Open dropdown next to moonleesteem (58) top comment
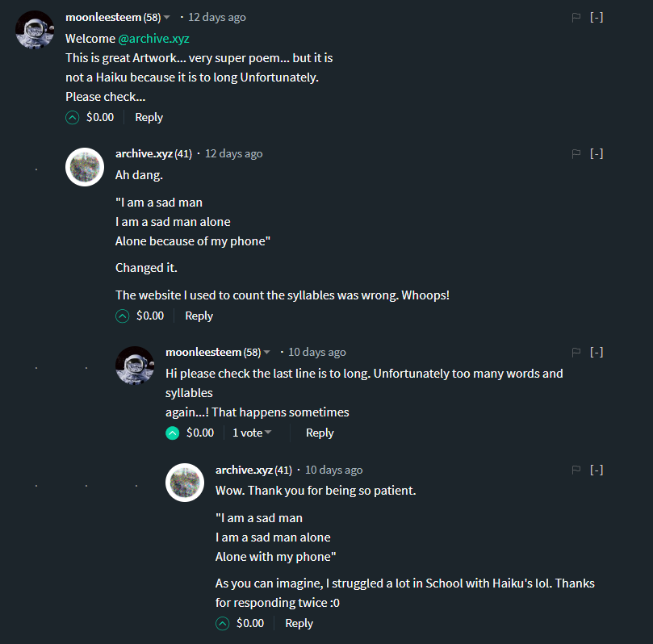The height and width of the screenshot is (644, 653). point(167,18)
